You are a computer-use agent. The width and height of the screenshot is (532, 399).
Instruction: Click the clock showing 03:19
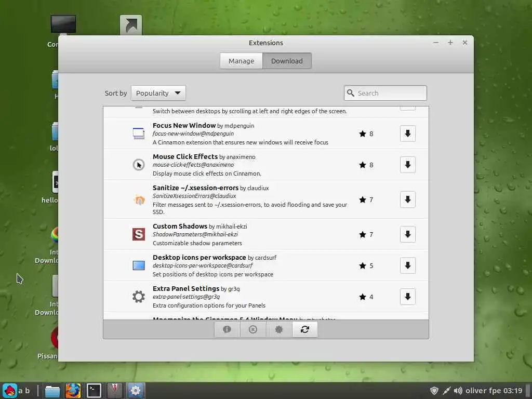coord(513,391)
